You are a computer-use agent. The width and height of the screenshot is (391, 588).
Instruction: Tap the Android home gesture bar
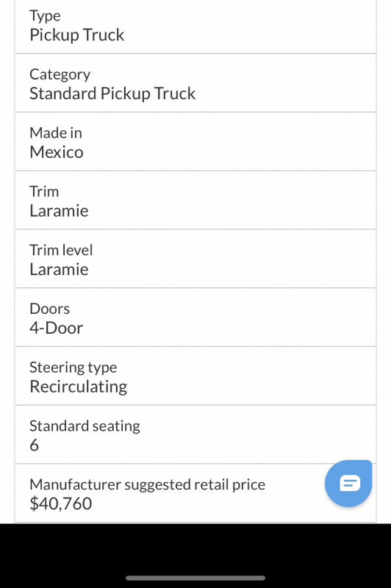click(x=195, y=578)
